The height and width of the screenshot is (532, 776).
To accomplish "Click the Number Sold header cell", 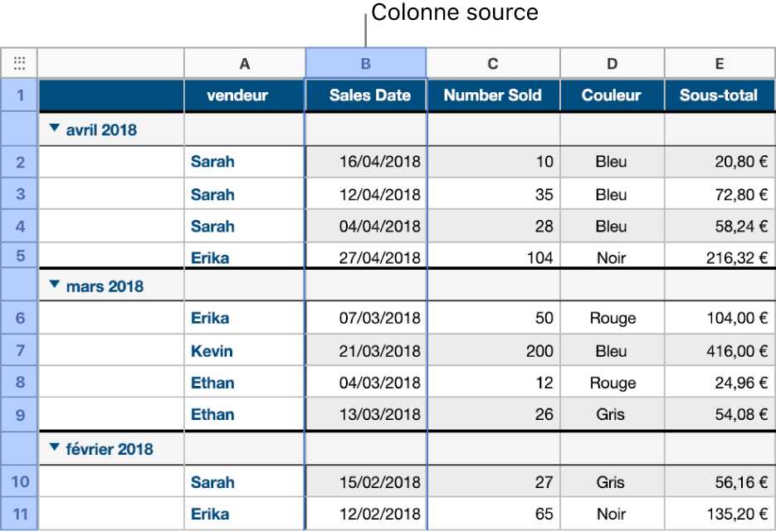I will (492, 95).
